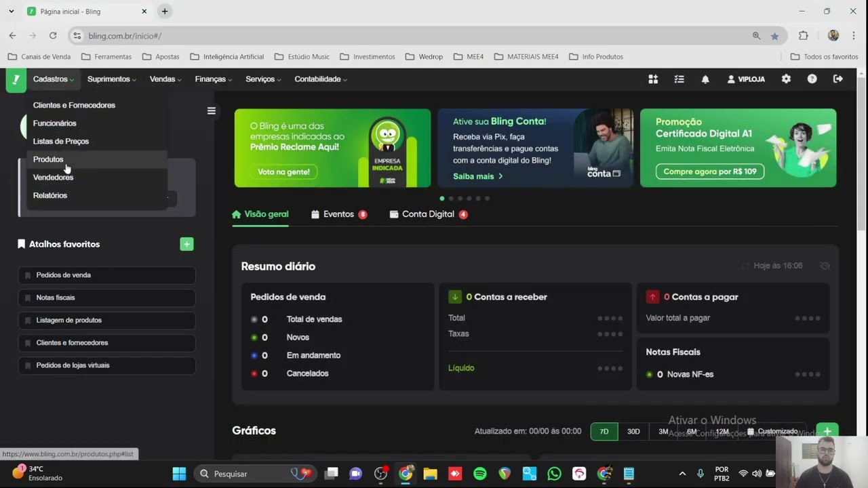Click the Saiba mais link
The image size is (868, 488).
478,176
